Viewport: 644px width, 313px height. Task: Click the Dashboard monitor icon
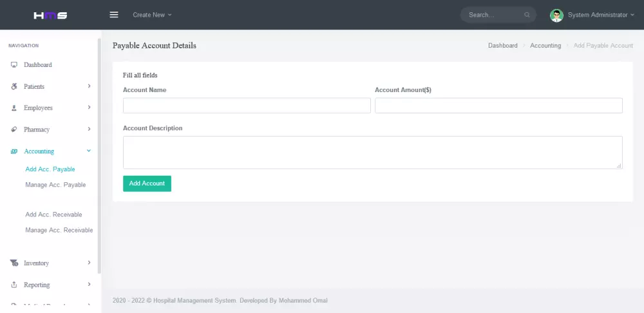(14, 65)
